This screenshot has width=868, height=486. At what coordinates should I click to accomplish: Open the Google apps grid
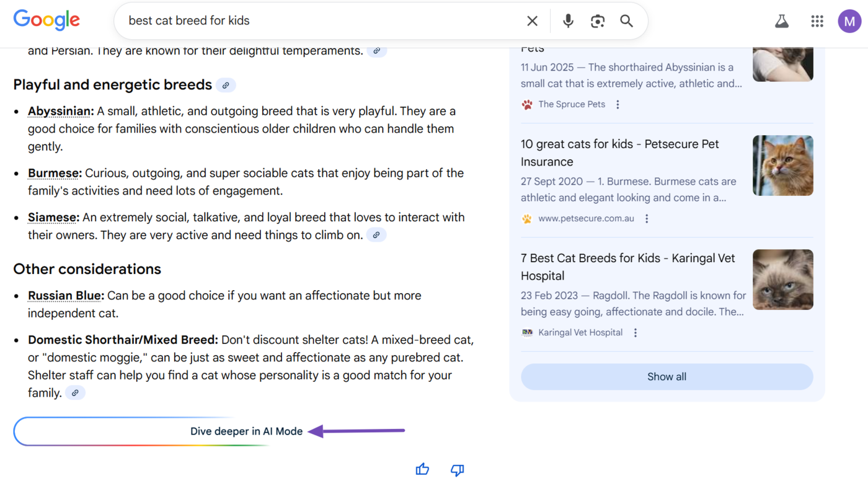[817, 20]
